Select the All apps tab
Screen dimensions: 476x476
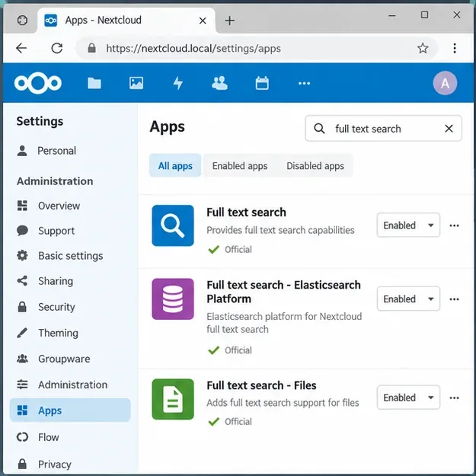(x=175, y=165)
